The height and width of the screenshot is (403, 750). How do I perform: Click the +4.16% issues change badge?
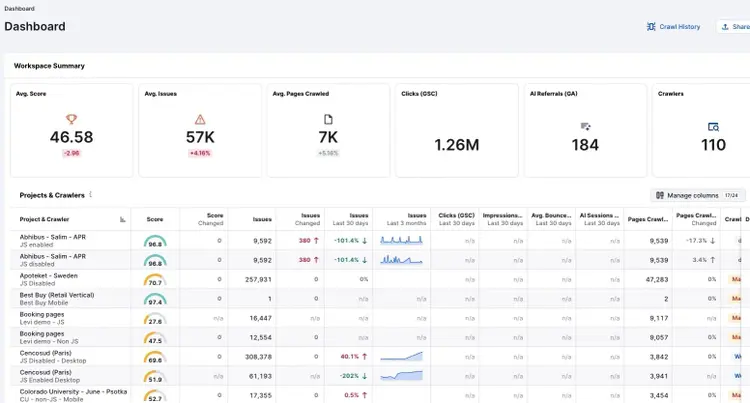click(200, 153)
